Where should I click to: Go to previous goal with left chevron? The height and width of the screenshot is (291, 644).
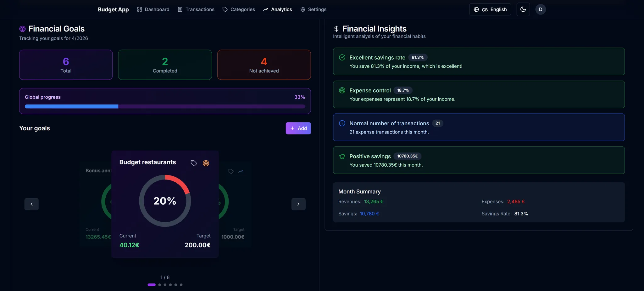point(31,204)
